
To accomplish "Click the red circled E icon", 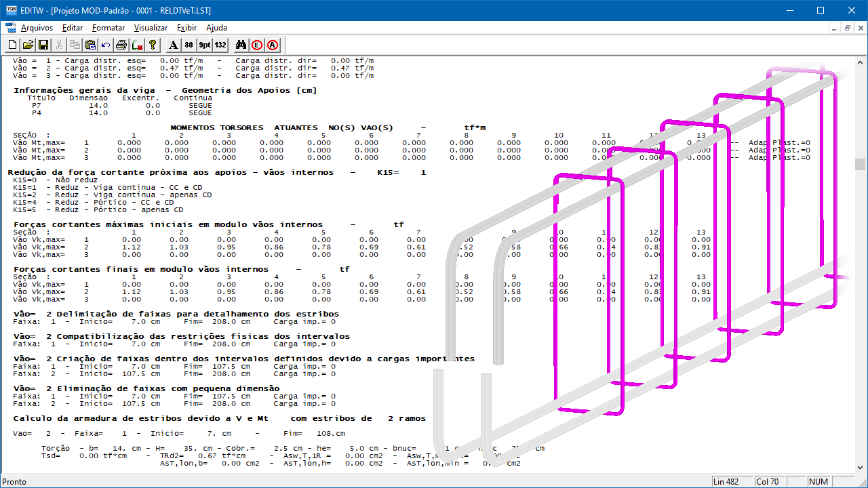I will (257, 45).
